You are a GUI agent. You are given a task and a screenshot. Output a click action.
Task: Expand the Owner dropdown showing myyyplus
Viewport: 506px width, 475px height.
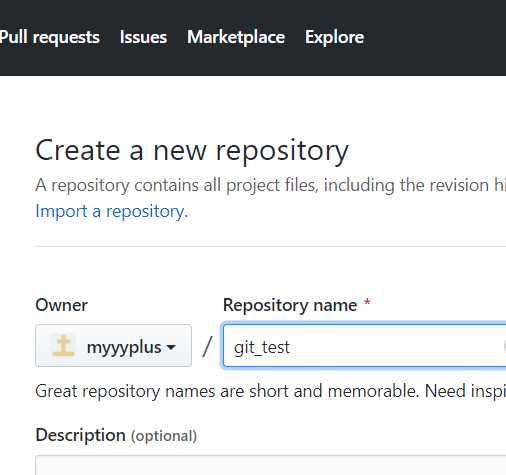coord(113,346)
